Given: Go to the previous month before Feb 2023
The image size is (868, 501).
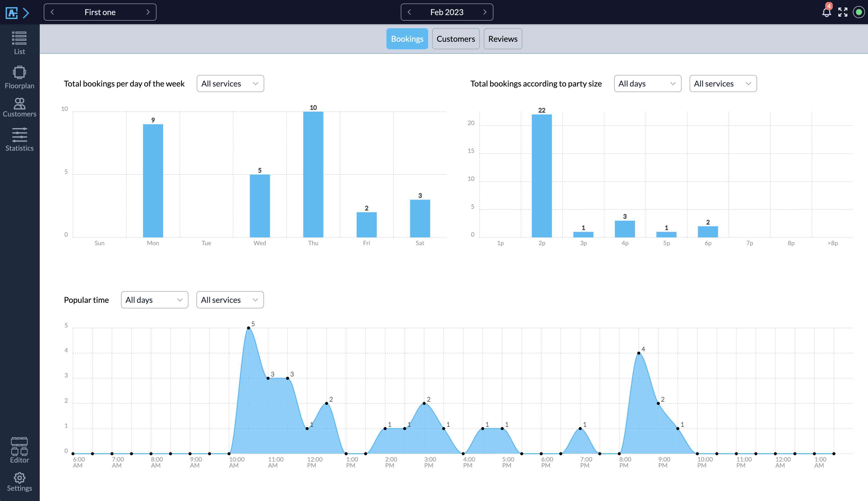Looking at the screenshot, I should click(409, 12).
